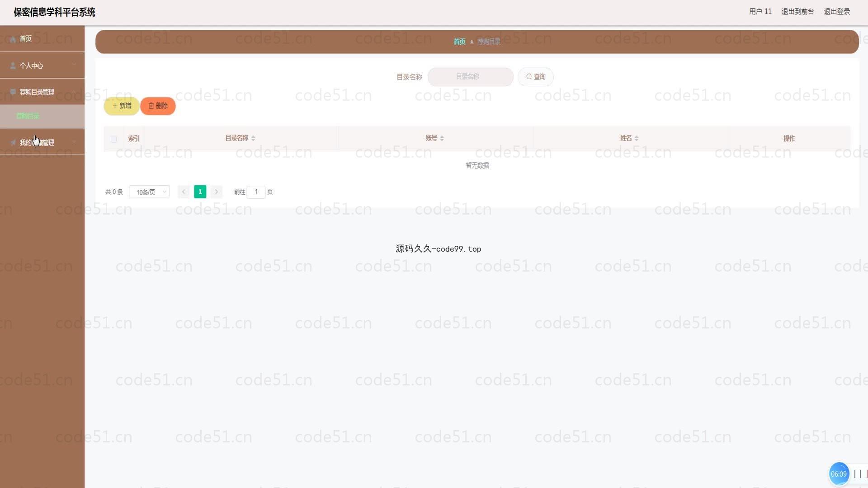
Task: Click 退出到前台 link
Action: (x=797, y=12)
